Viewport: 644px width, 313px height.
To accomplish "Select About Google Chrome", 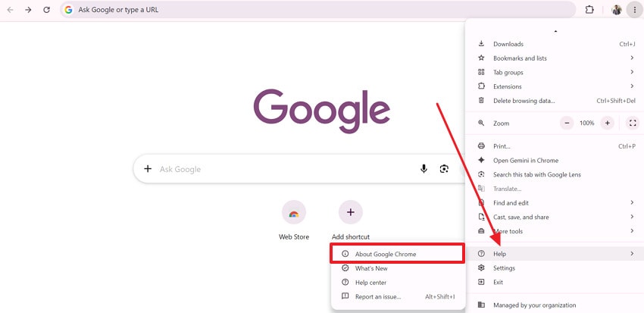I will pos(398,254).
